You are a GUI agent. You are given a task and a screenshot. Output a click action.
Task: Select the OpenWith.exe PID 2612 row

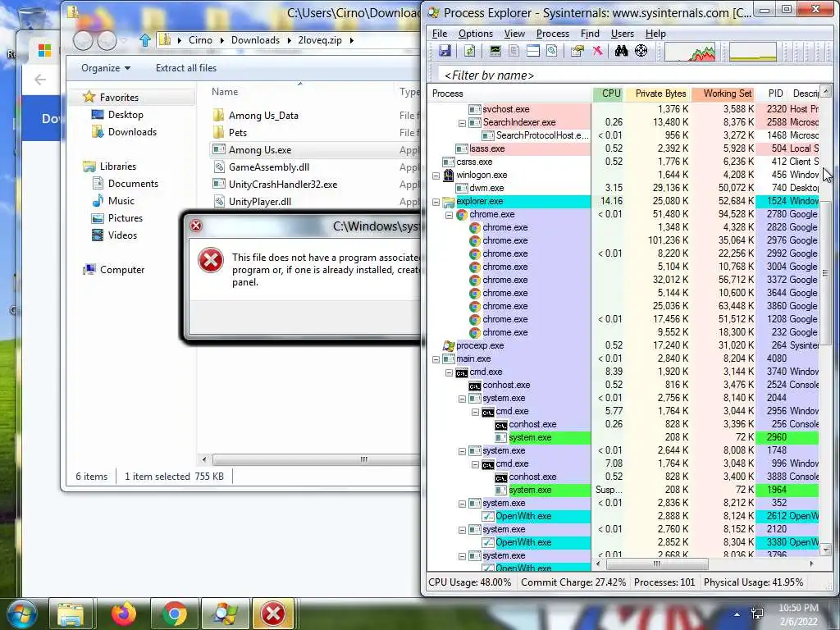(x=624, y=517)
